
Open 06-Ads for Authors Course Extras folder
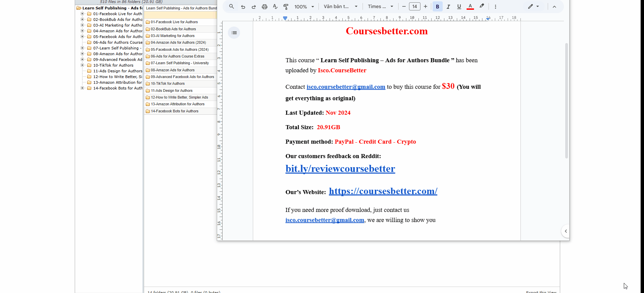(177, 57)
